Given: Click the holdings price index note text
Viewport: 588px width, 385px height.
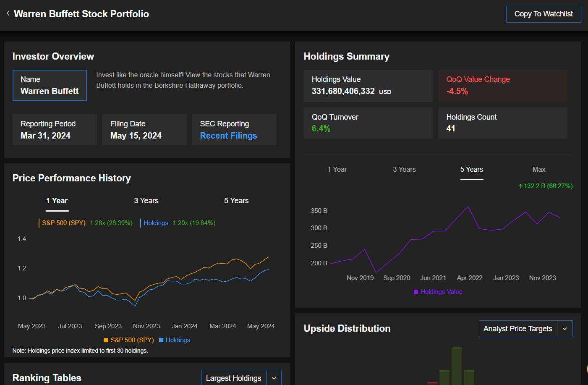Looking at the screenshot, I should tap(80, 351).
